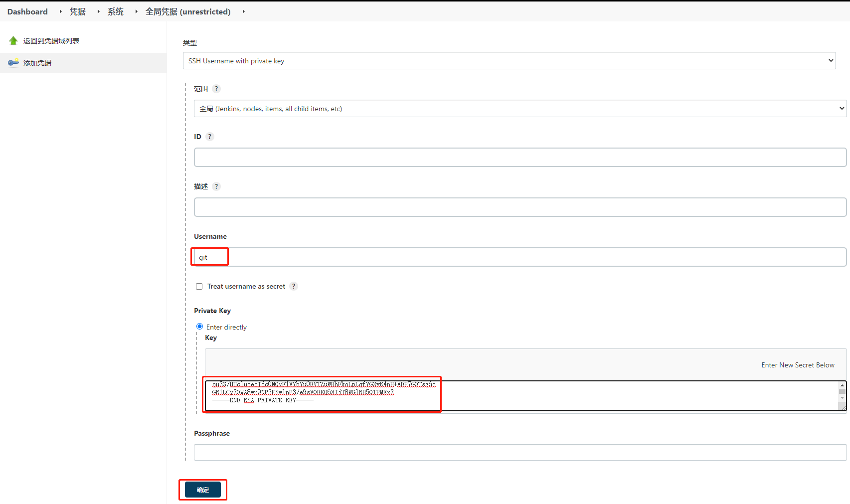Click breadcrumb arrow after Dashboard
This screenshot has height=504, width=850.
(60, 11)
